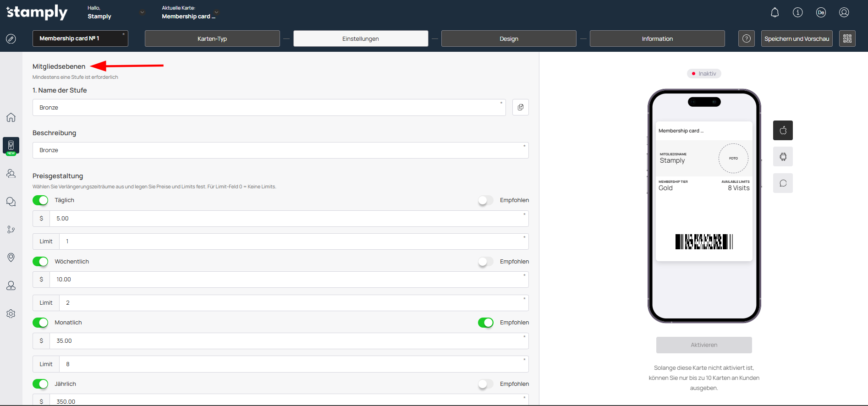
Task: Expand the Aktuelle Karte dropdown
Action: [x=217, y=12]
